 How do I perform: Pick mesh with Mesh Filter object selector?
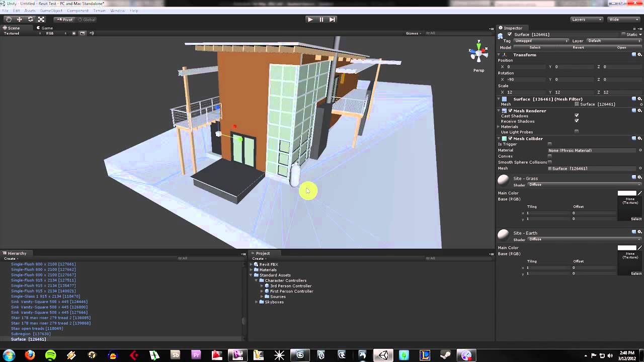[640, 104]
